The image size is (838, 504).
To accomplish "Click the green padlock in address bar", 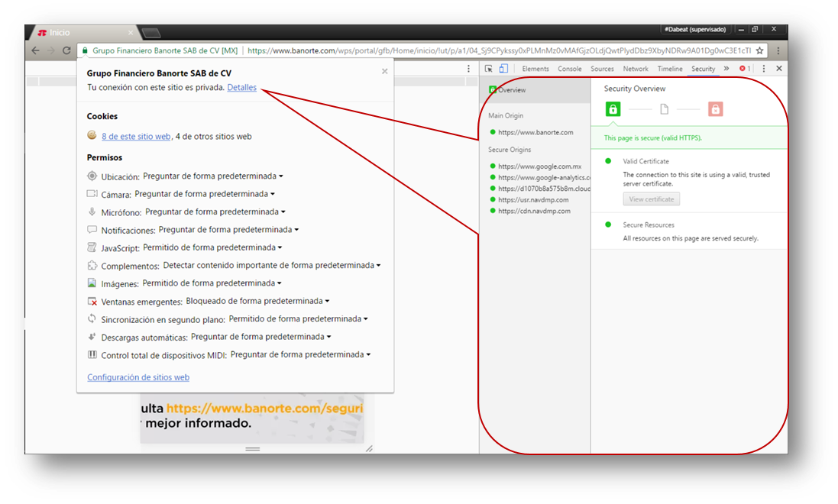I will [85, 50].
